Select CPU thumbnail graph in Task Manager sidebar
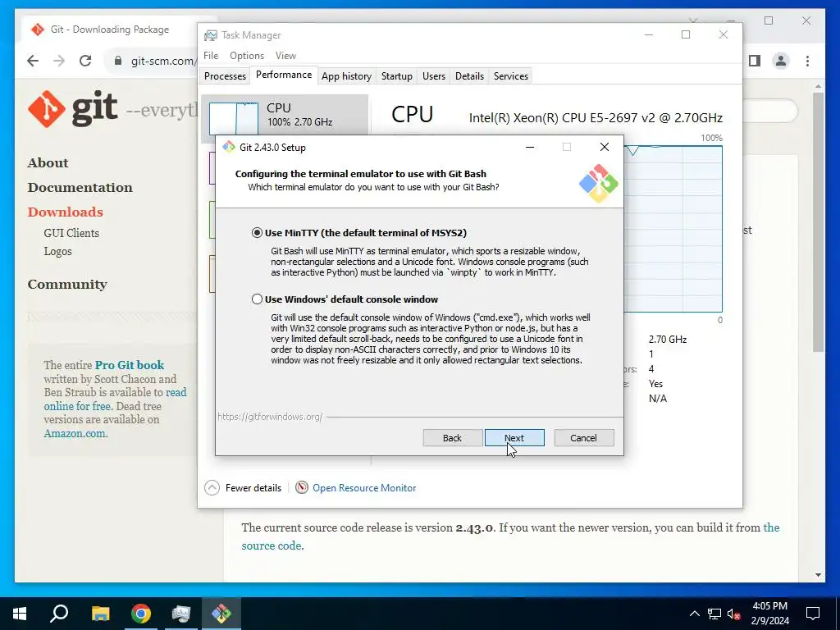The image size is (840, 630). 234,118
